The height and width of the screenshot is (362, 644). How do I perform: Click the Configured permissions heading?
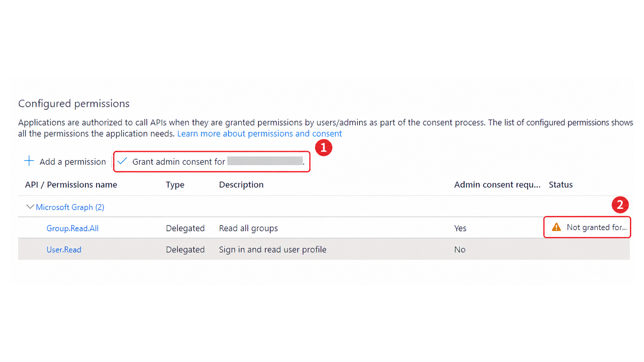[x=74, y=103]
